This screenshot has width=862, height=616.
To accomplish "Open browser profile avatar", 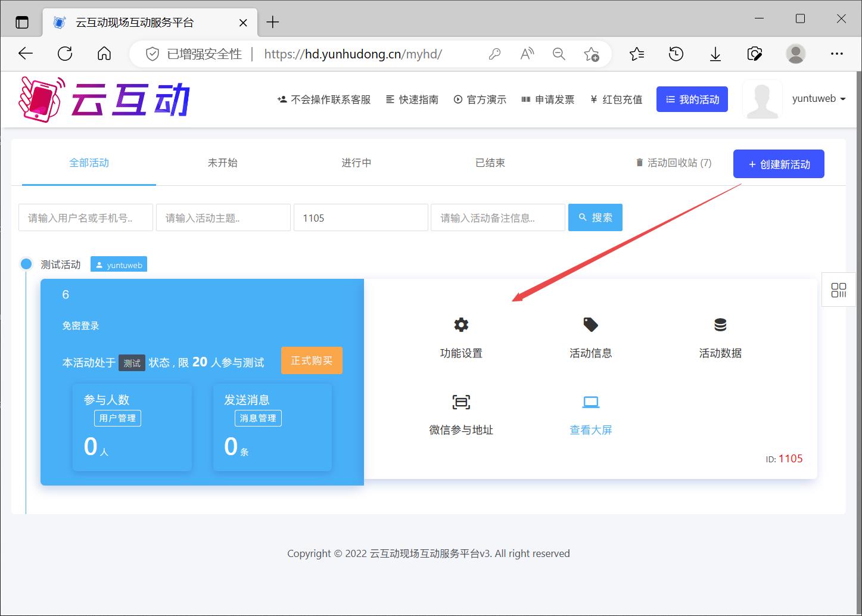I will point(795,54).
